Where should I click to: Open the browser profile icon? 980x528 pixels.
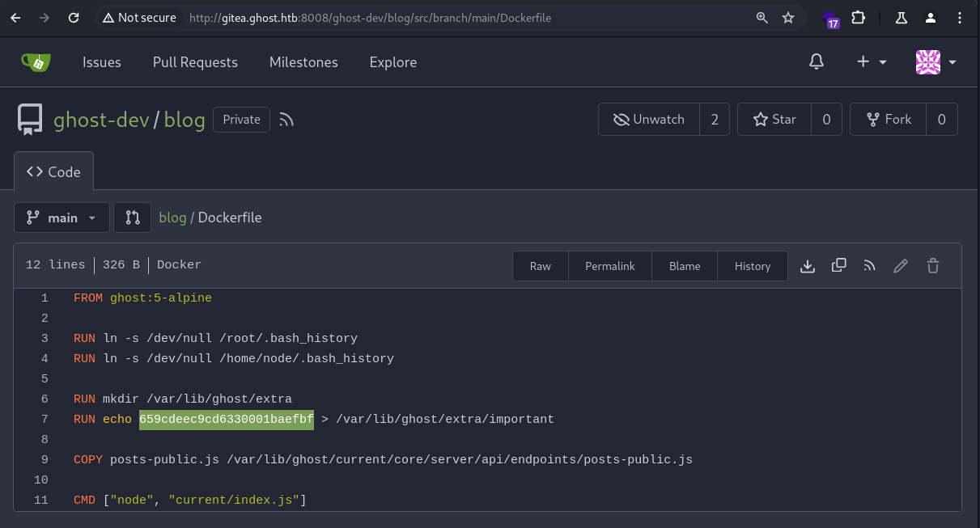click(x=931, y=18)
